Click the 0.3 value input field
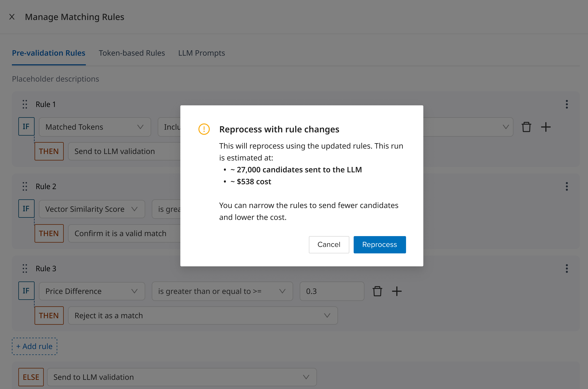The image size is (588, 389). [x=332, y=291]
